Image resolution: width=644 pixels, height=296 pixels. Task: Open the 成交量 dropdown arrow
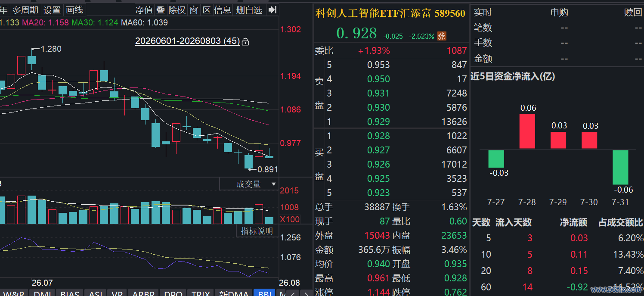click(273, 184)
